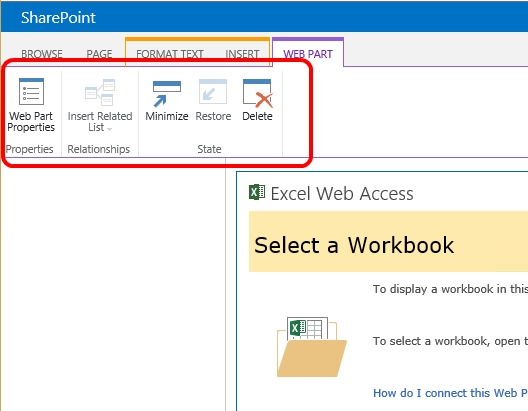Click the Excel workbook folder illustration
The height and width of the screenshot is (411, 528).
(311, 347)
